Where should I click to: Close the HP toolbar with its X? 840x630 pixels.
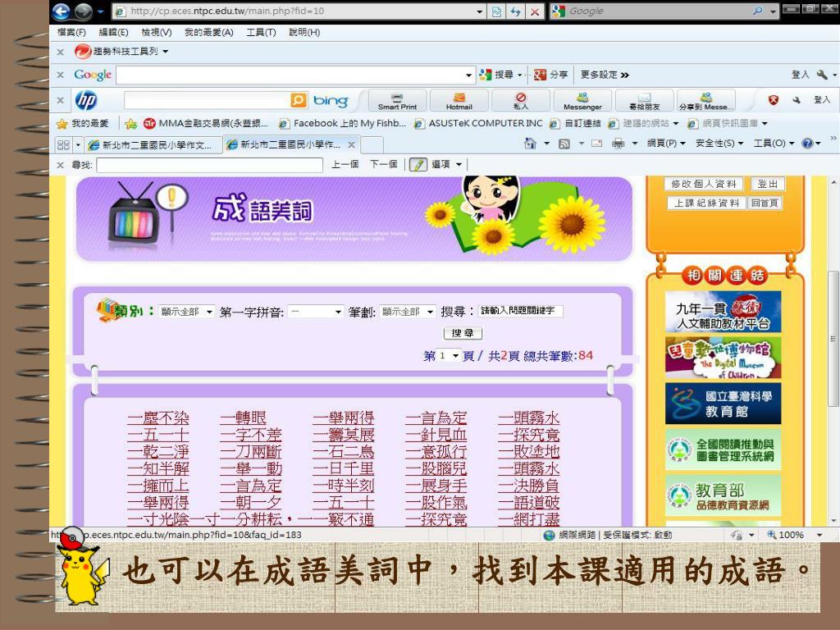61,100
